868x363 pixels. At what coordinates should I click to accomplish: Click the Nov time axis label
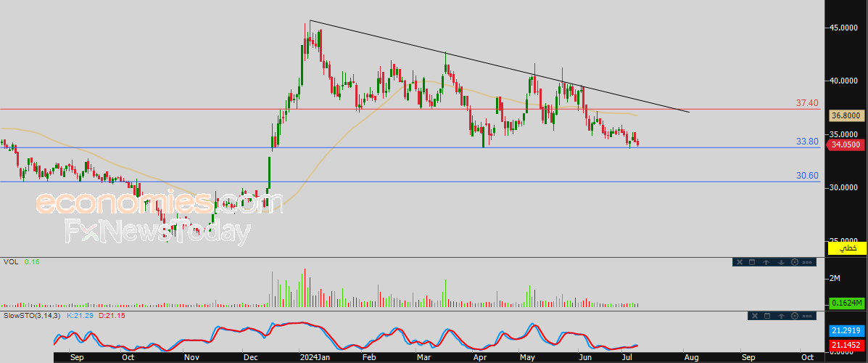191,357
